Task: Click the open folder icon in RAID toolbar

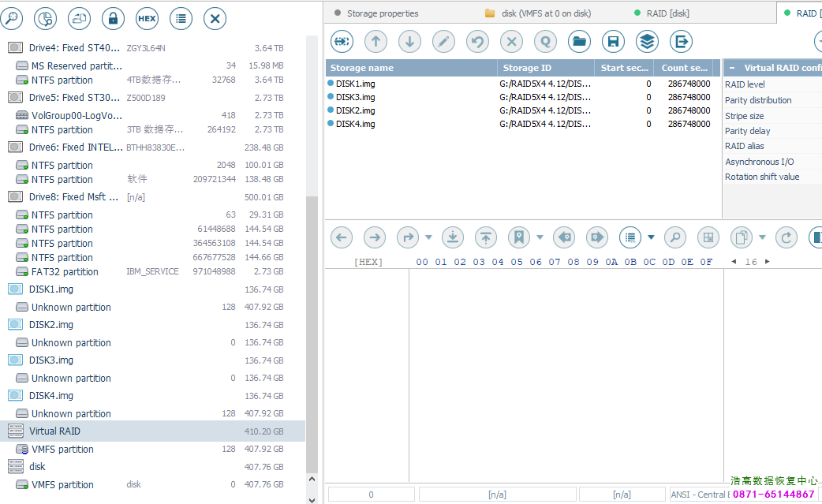Action: [x=579, y=42]
